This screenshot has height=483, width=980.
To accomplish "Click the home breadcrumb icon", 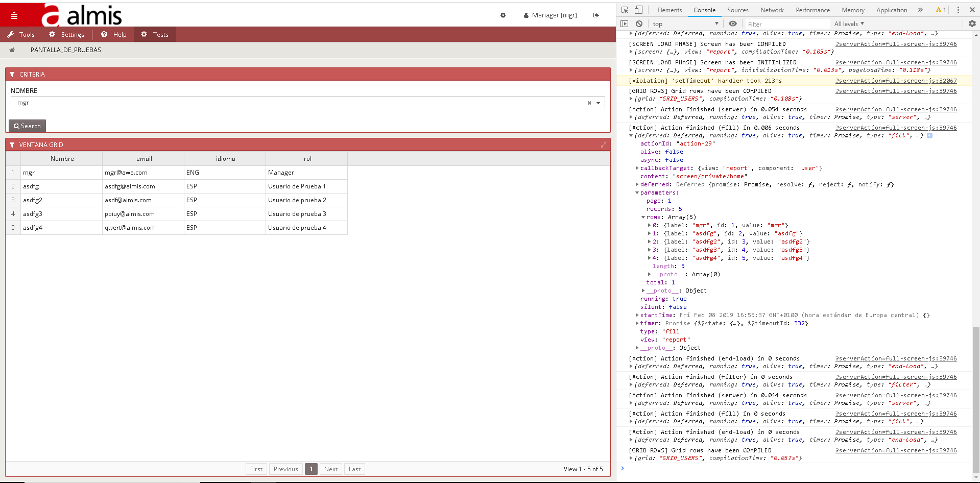I will click(x=12, y=50).
